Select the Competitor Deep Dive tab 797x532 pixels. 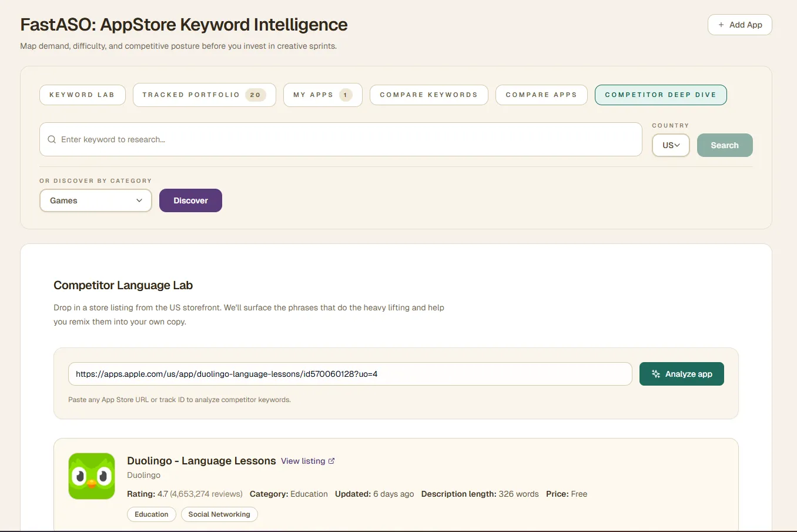pos(661,95)
